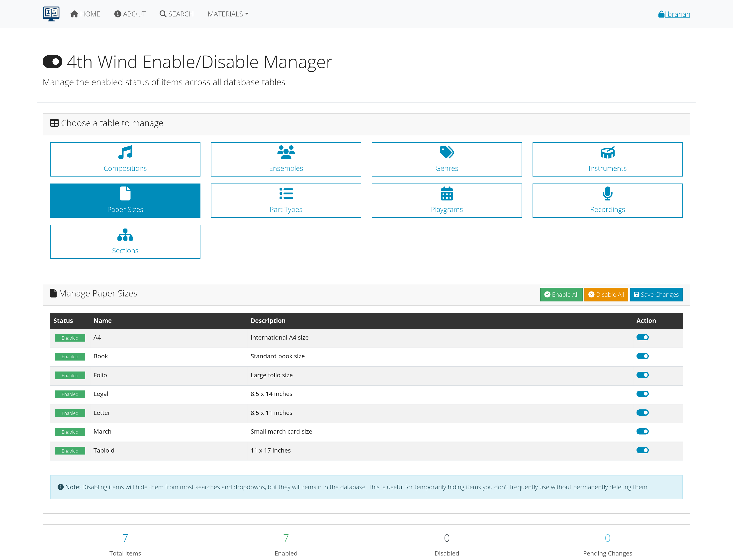Disable the Tabloid paper size toggle
The height and width of the screenshot is (560, 733).
click(643, 450)
